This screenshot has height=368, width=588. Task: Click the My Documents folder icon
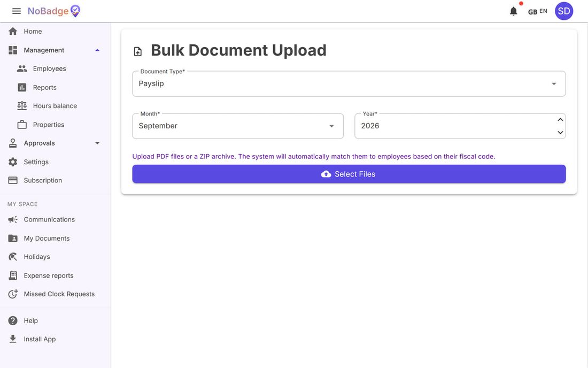(x=13, y=238)
